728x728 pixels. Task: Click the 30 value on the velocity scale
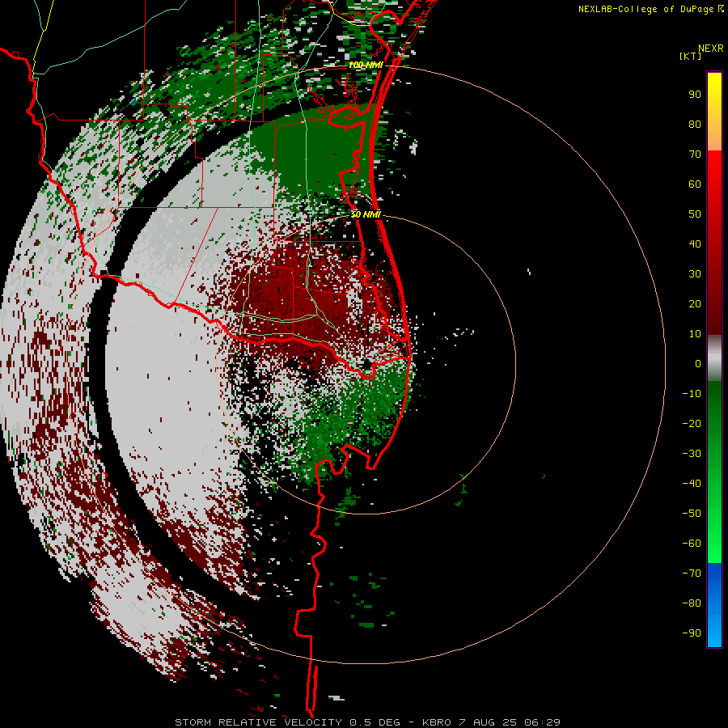point(695,274)
